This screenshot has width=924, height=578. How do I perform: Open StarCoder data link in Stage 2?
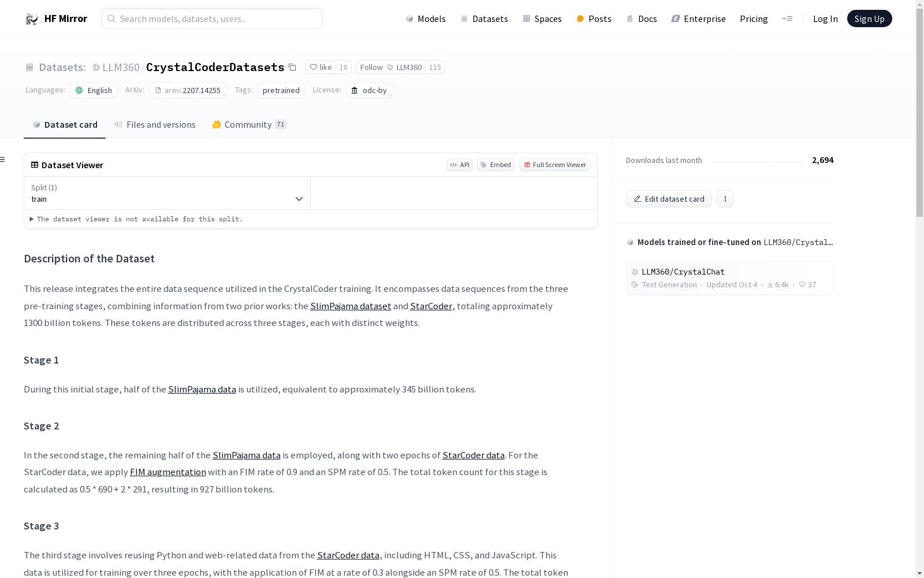click(474, 455)
